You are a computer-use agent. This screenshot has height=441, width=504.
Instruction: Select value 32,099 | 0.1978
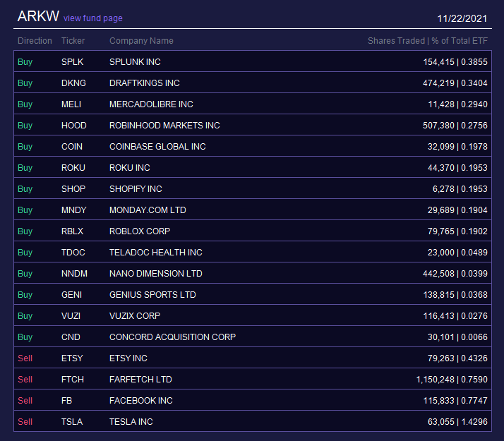click(x=457, y=147)
